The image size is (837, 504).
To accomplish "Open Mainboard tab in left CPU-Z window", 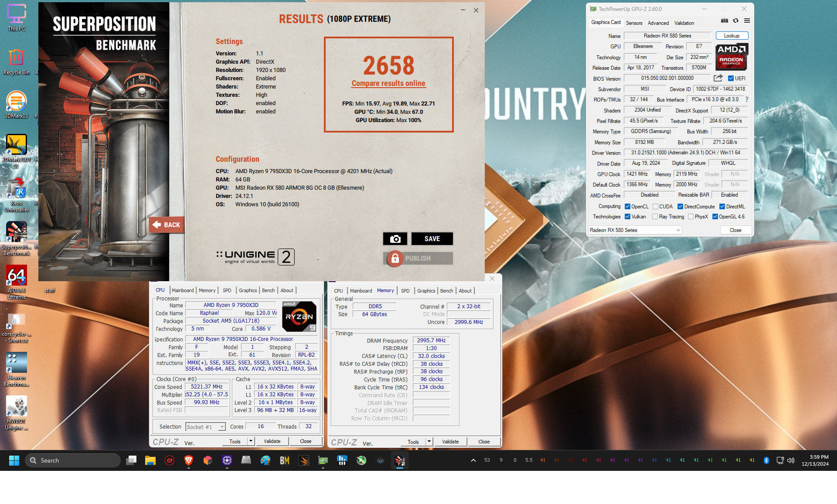I will [x=183, y=290].
